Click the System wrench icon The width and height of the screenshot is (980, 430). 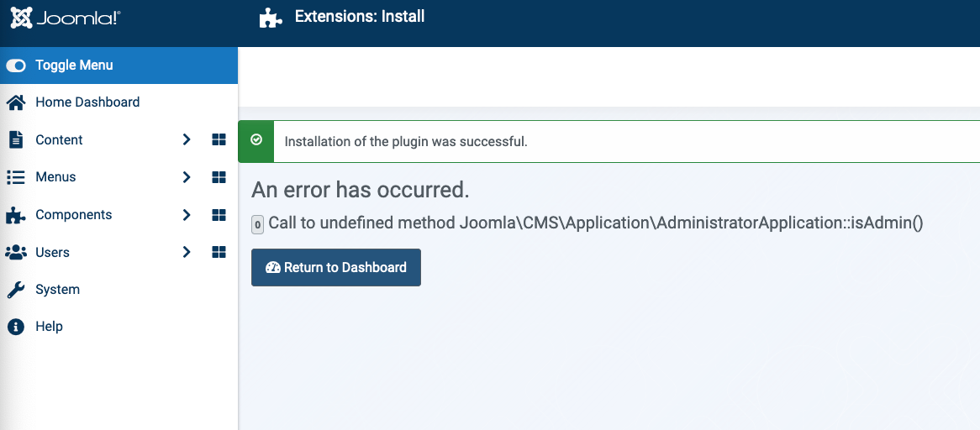[15, 290]
